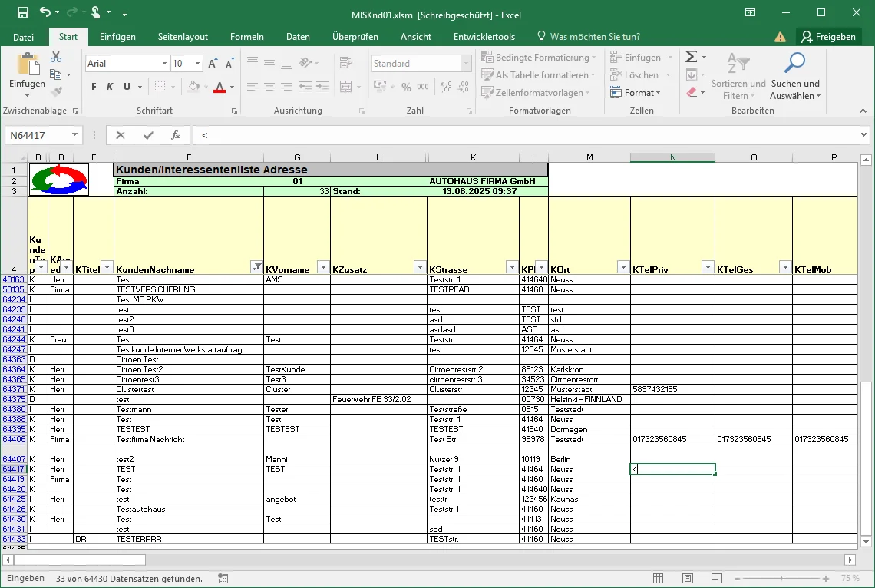The width and height of the screenshot is (875, 588).
Task: Decrease font size with small A icon
Action: click(x=229, y=64)
